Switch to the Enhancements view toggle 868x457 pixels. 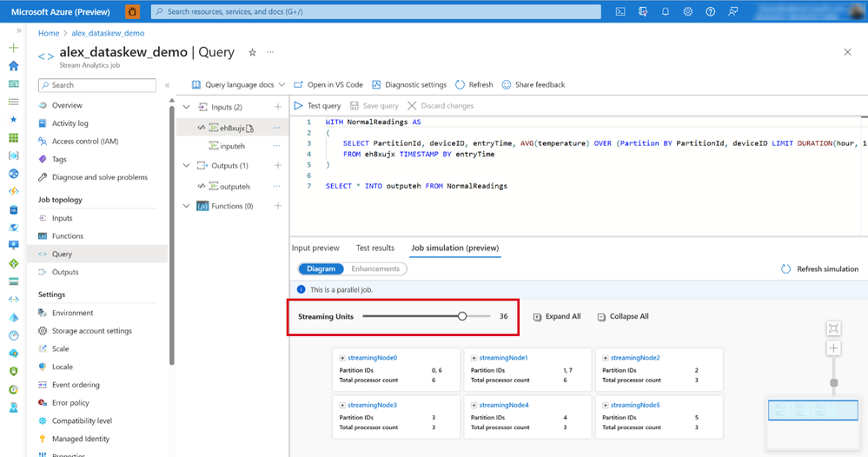pos(375,268)
